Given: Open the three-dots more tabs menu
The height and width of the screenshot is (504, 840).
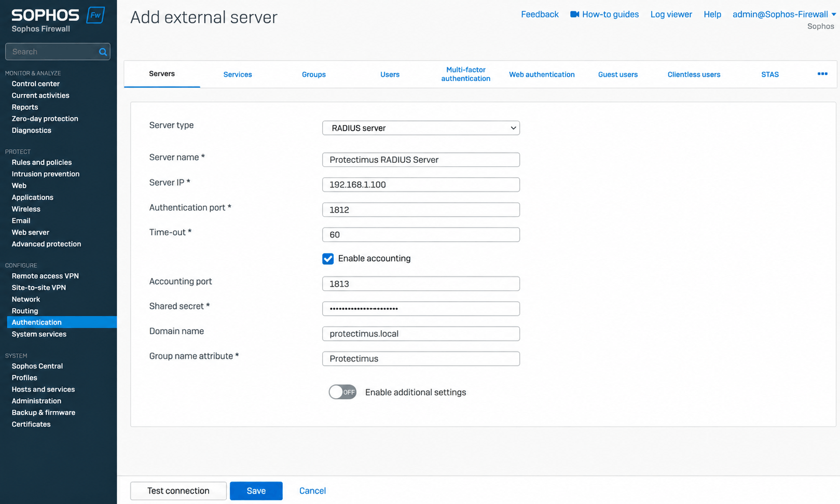Looking at the screenshot, I should click(x=822, y=74).
